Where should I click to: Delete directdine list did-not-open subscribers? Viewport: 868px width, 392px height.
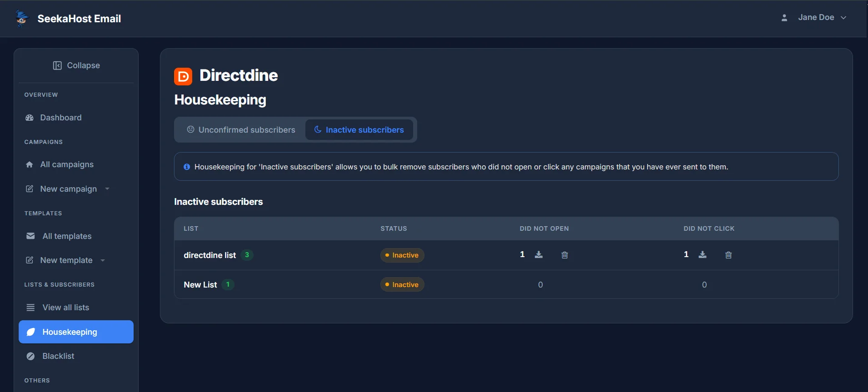[x=564, y=255]
